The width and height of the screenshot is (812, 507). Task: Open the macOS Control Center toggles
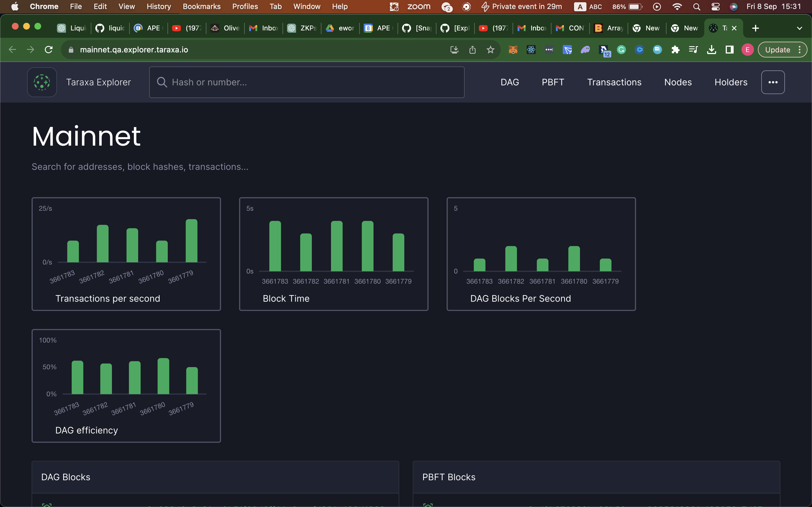point(715,7)
